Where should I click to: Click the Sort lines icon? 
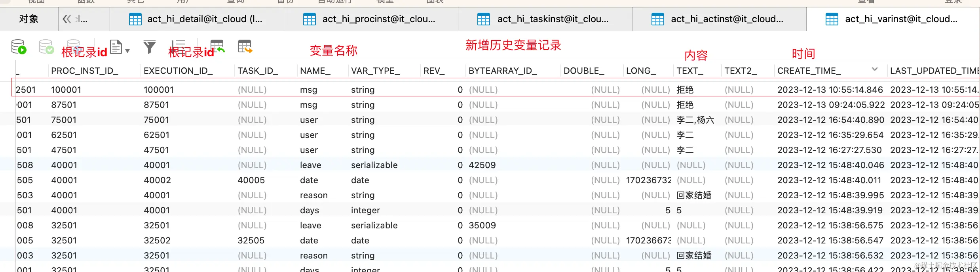coord(178,46)
